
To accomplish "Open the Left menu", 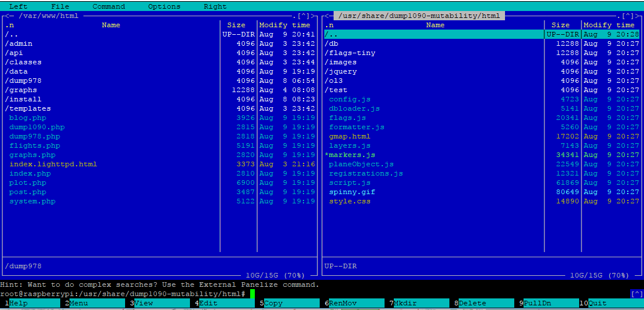I will pos(19,6).
